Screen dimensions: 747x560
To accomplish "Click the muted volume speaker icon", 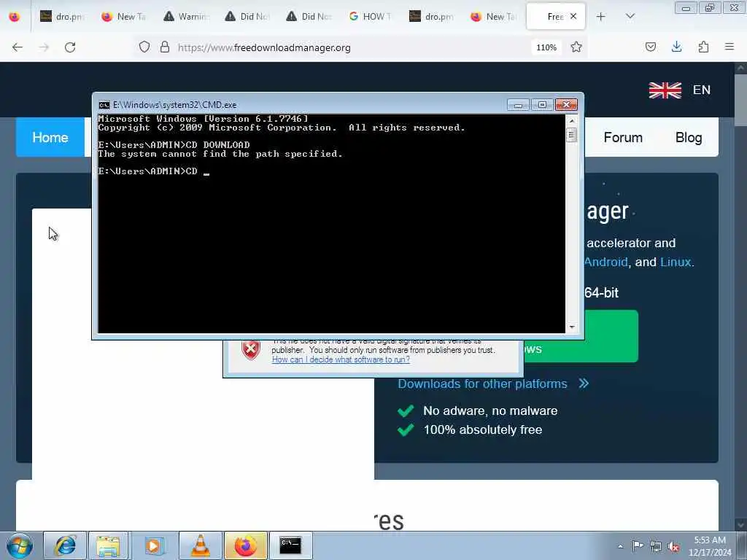I will 673,546.
